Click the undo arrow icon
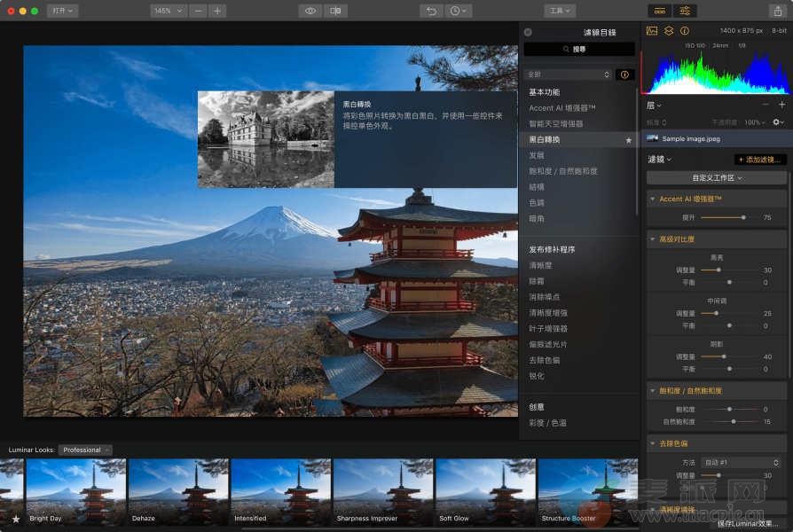 (431, 11)
